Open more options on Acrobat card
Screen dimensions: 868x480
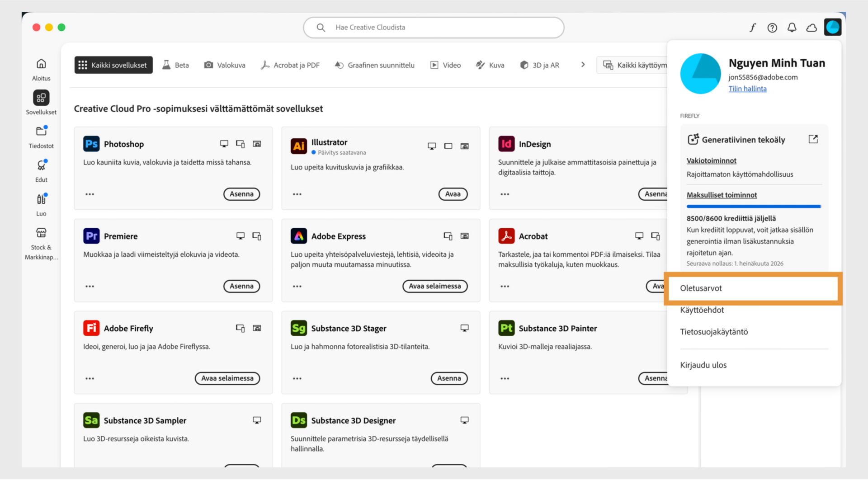[505, 287]
